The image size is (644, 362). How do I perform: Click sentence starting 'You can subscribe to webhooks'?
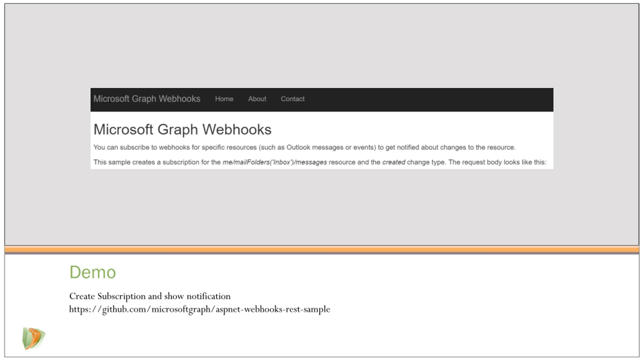tap(304, 148)
